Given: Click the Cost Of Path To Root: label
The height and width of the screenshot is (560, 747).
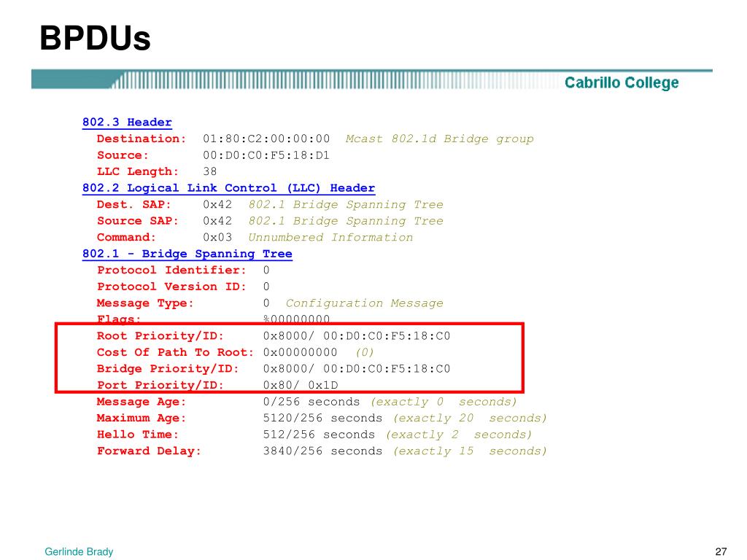Looking at the screenshot, I should click(x=175, y=352).
